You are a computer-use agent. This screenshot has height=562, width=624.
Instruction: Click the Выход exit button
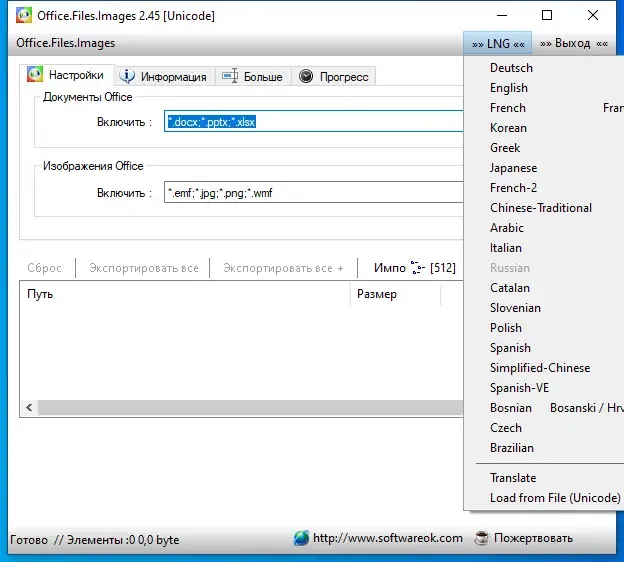(573, 43)
